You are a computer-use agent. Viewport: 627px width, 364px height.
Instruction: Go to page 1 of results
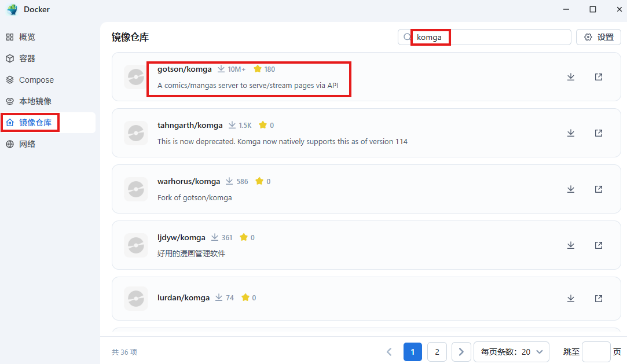pyautogui.click(x=413, y=352)
